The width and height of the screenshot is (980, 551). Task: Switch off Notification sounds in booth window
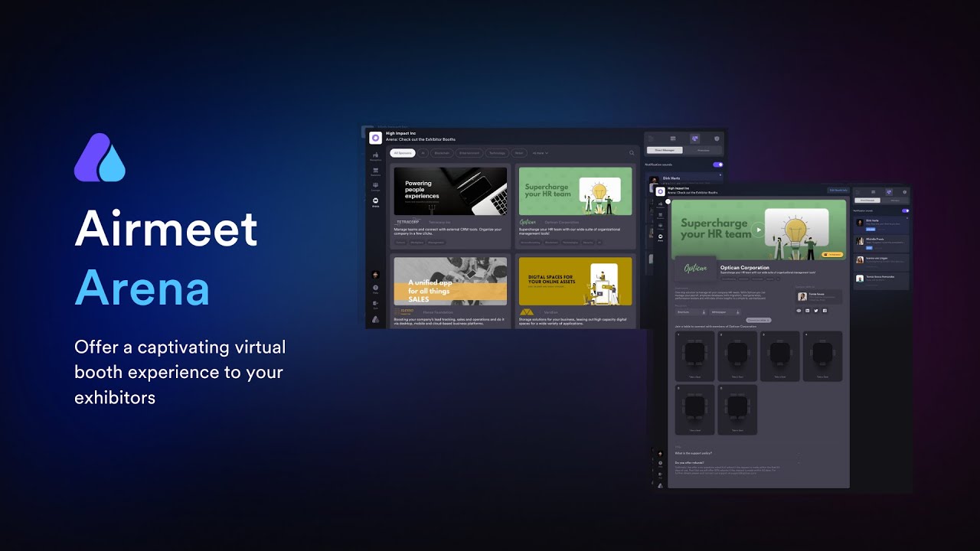click(905, 210)
